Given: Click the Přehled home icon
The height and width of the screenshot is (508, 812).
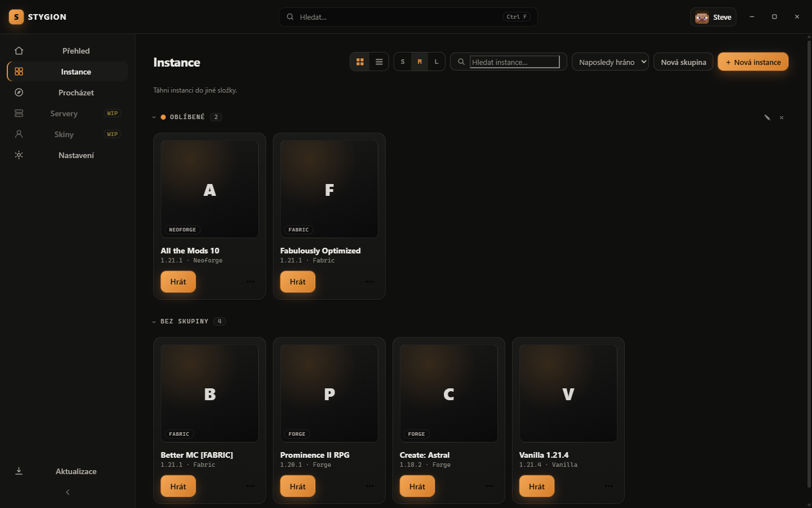Looking at the screenshot, I should pos(19,51).
